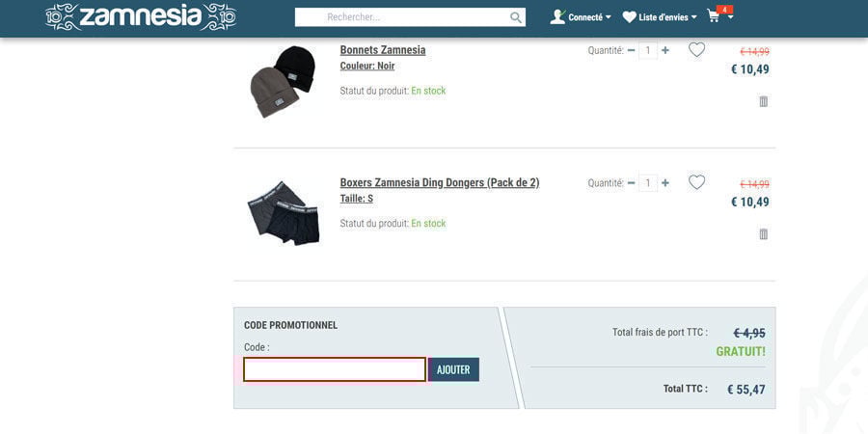The height and width of the screenshot is (434, 868).
Task: Expand the Liste d'envies dropdown
Action: tap(667, 17)
